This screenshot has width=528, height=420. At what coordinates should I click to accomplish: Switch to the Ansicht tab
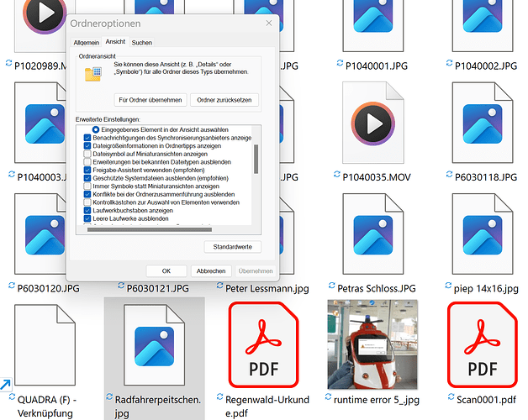115,42
